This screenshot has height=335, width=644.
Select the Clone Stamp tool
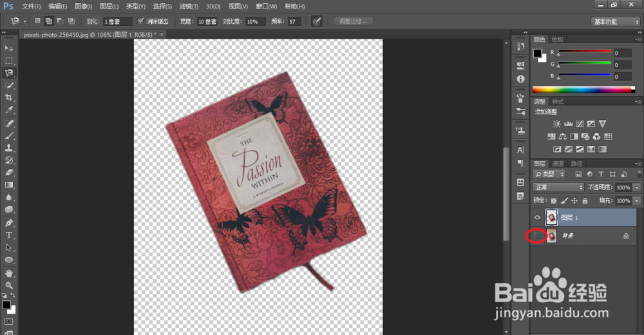[x=8, y=148]
